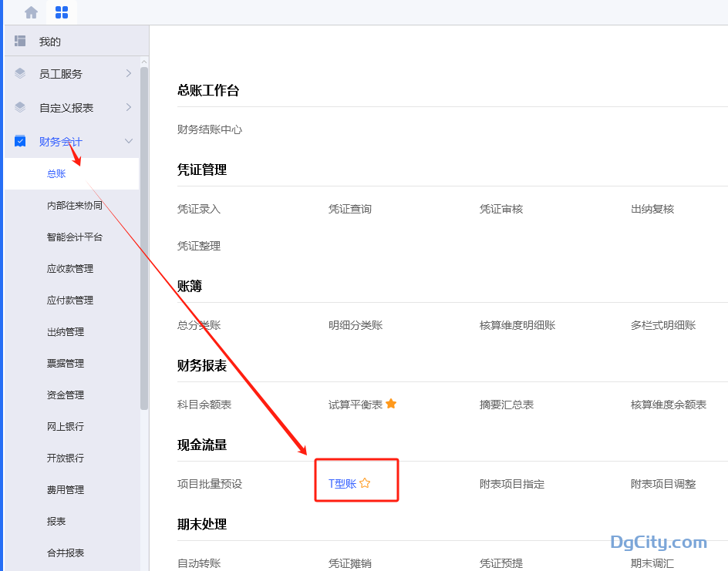Viewport: 728px width, 571px height.
Task: Select 总账 in the sidebar
Action: pos(56,174)
